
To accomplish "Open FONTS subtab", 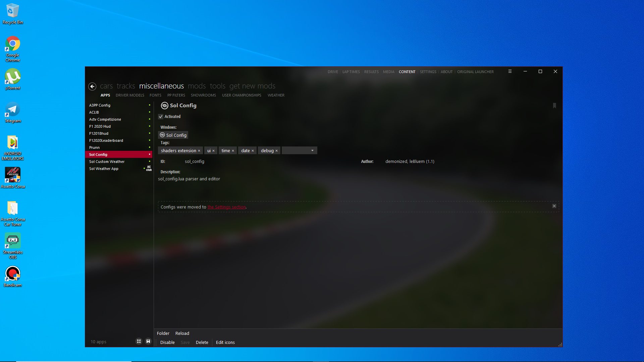I will 155,95.
